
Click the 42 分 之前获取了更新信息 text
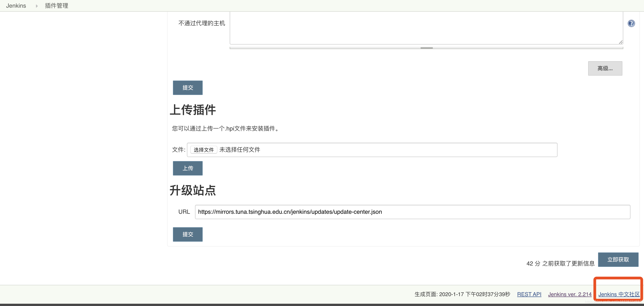[560, 263]
